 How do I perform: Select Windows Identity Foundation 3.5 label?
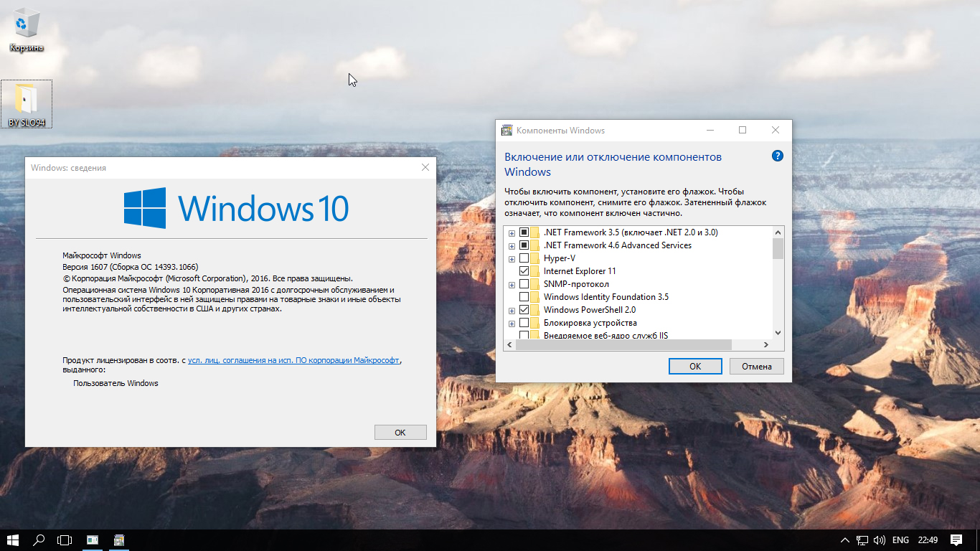tap(606, 297)
